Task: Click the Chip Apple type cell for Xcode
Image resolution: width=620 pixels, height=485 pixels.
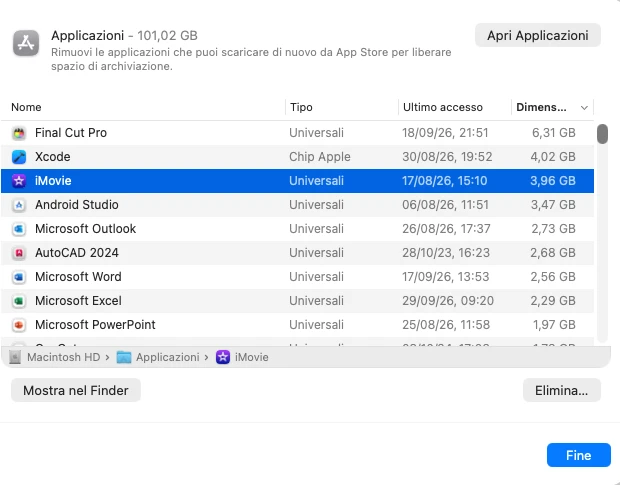Action: tap(319, 157)
